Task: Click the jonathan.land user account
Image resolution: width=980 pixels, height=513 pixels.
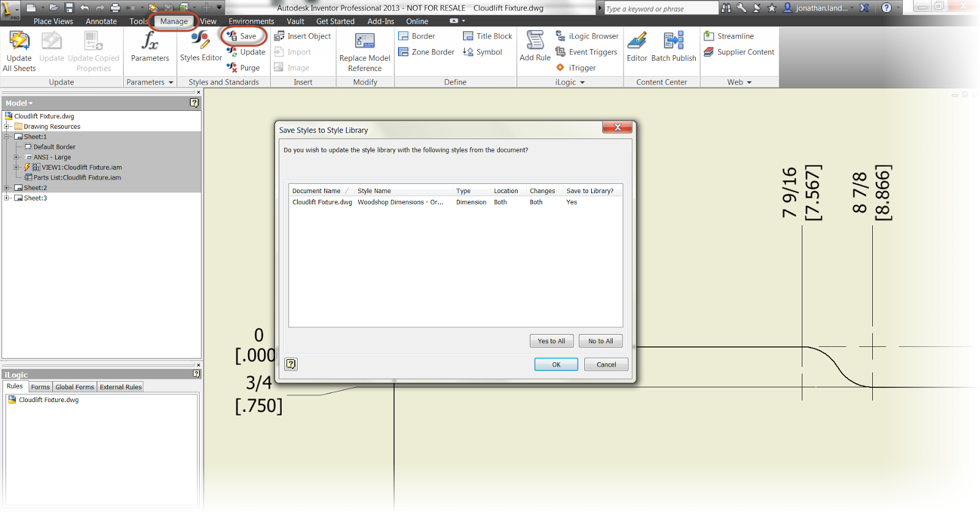Action: coord(818,8)
